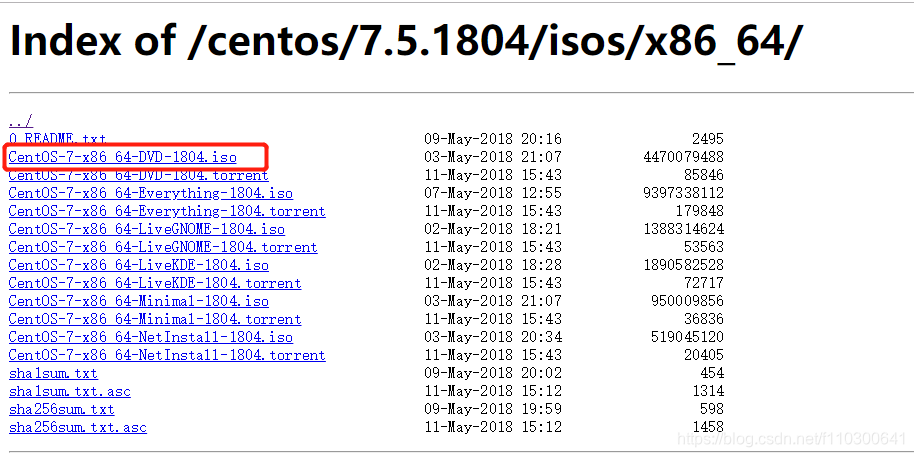Select the date 09-May-2018 20:16
The image size is (914, 457).
coord(493,139)
